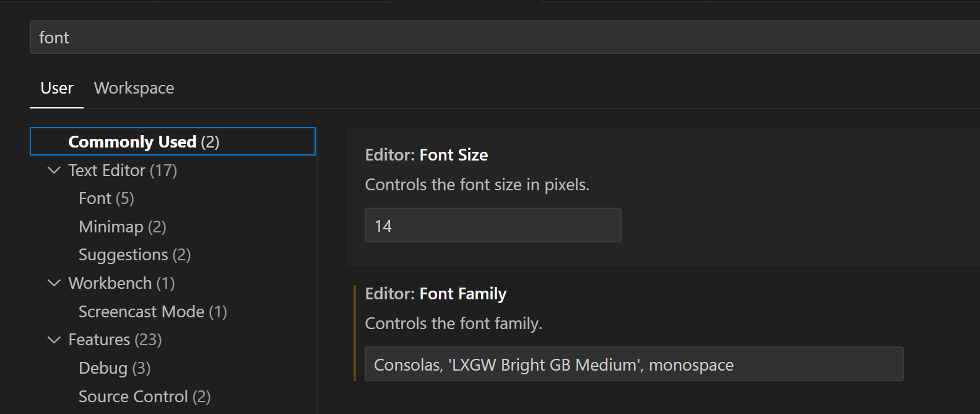
Task: Open Suggestions (2) settings subcategory
Action: (x=134, y=255)
